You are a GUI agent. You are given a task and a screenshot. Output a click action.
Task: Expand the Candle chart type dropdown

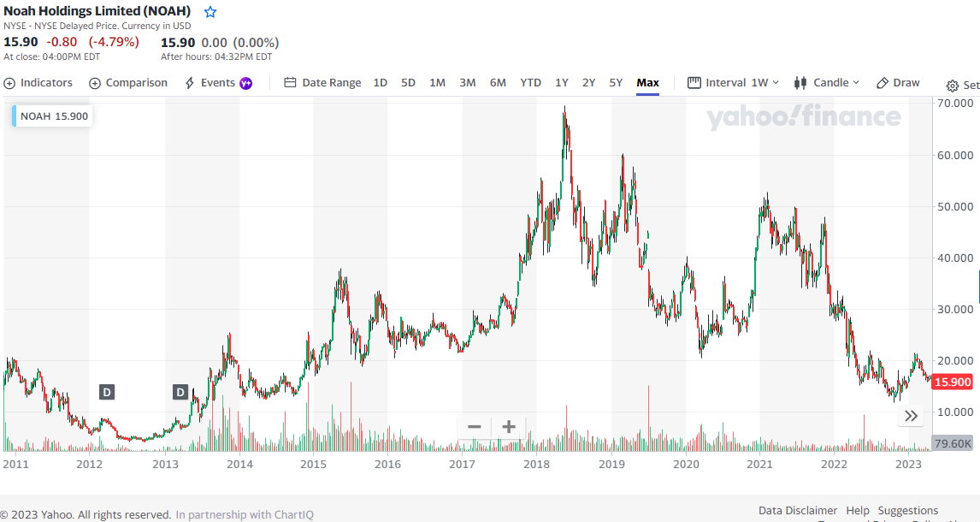click(827, 82)
